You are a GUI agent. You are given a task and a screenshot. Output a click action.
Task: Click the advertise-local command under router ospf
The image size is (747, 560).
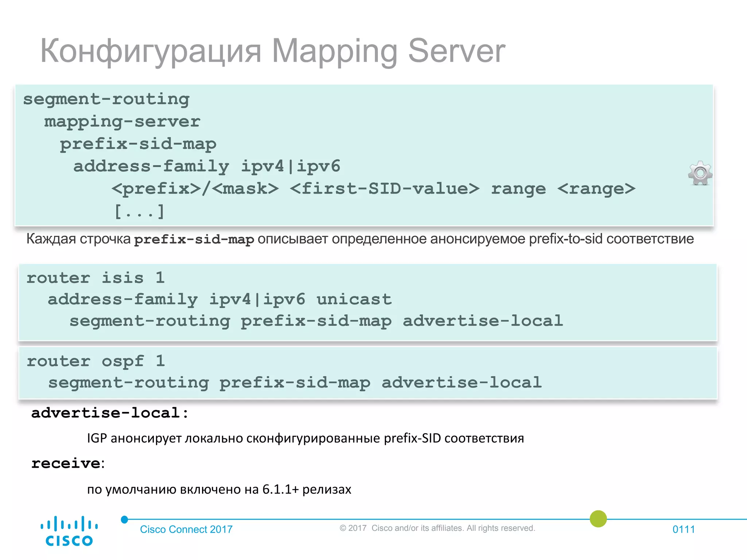tap(295, 383)
